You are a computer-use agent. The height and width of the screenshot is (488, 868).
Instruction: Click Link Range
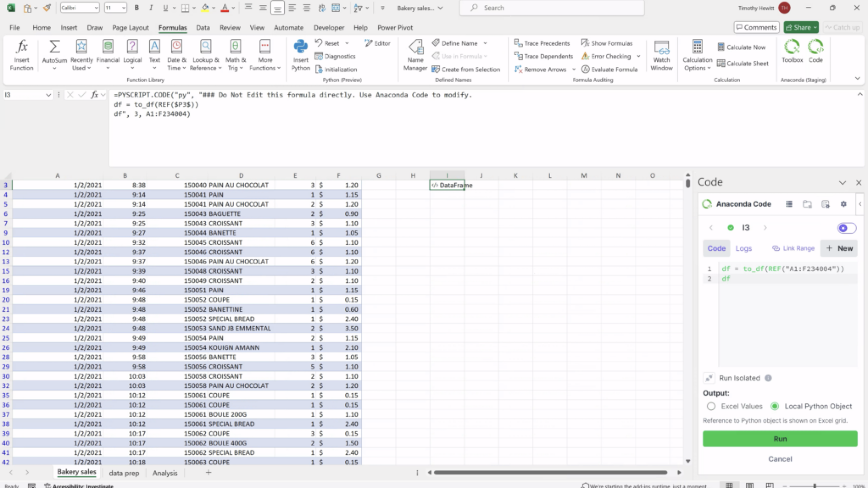tap(793, 249)
